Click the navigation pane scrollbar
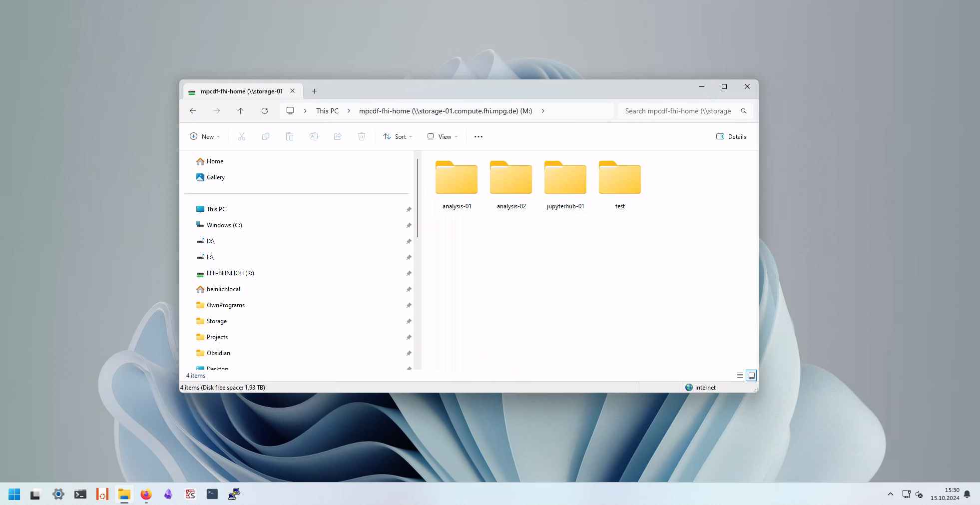The width and height of the screenshot is (980, 505). pos(417,198)
